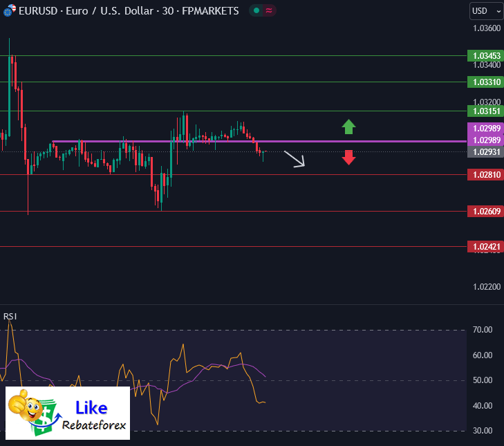The height and width of the screenshot is (446, 504).
Task: Click the red approximate-data indicator icon
Action: click(x=269, y=10)
